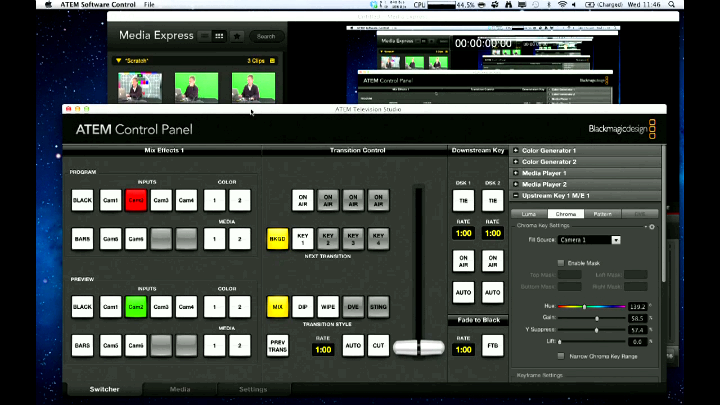Toggle BKGD next transition button
This screenshot has height=405, width=720.
277,239
